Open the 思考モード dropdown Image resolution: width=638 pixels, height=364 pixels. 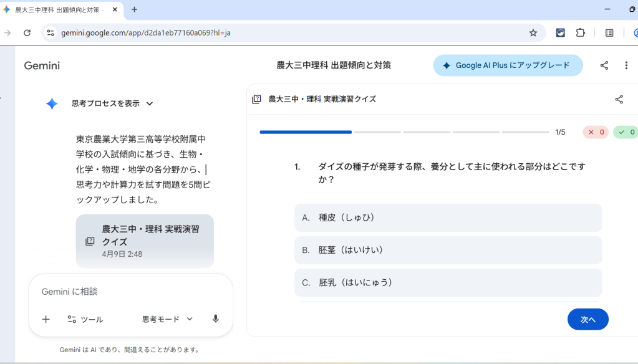tap(167, 319)
